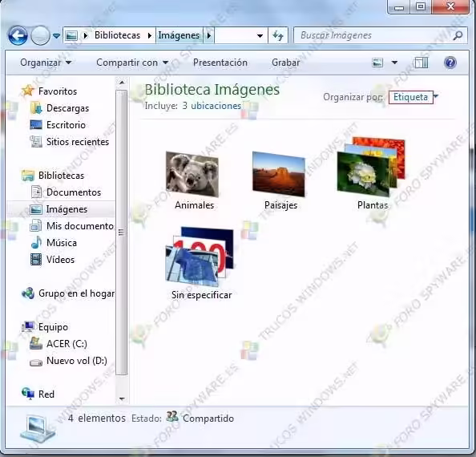The width and height of the screenshot is (476, 457).
Task: Click the Compartido status in details pane
Action: 208,419
